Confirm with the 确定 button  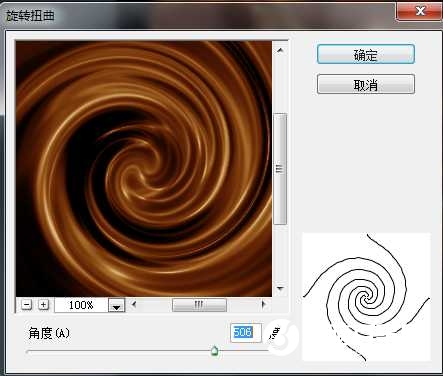366,54
